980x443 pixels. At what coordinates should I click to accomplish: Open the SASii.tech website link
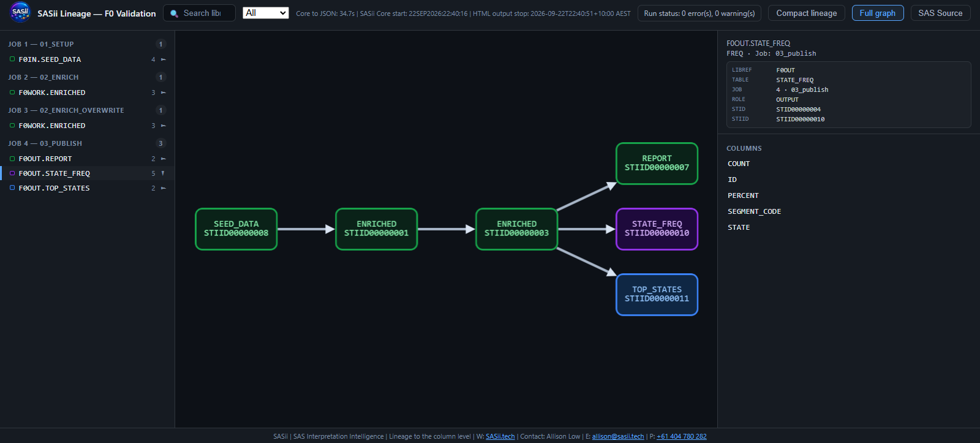pos(500,436)
